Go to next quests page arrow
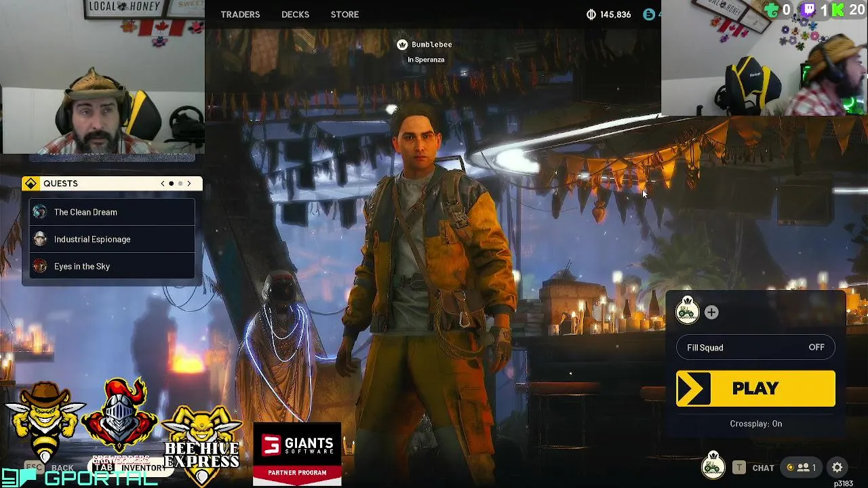868x488 pixels. click(x=189, y=184)
